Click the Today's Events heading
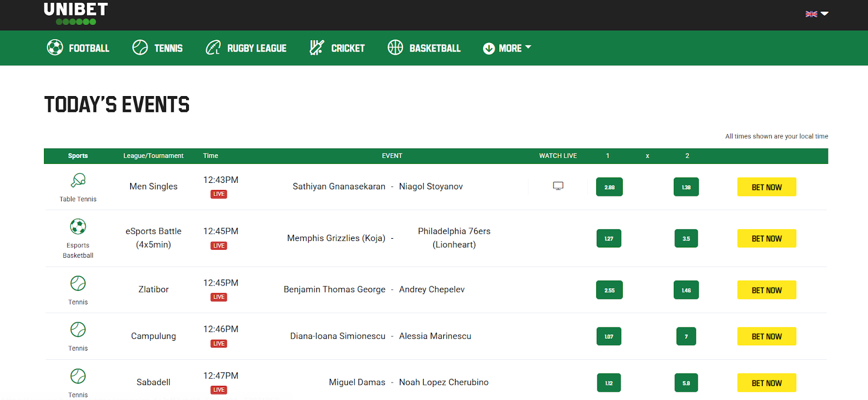The width and height of the screenshot is (868, 400). click(x=117, y=105)
